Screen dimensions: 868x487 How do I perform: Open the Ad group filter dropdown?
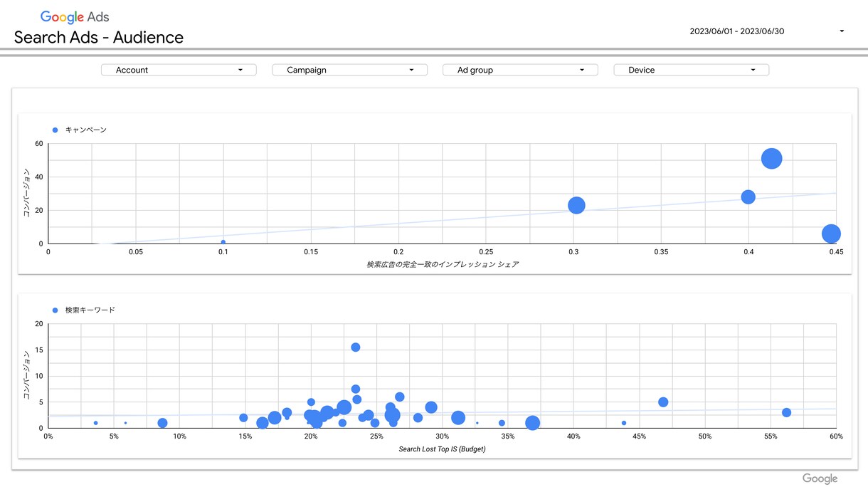point(520,70)
